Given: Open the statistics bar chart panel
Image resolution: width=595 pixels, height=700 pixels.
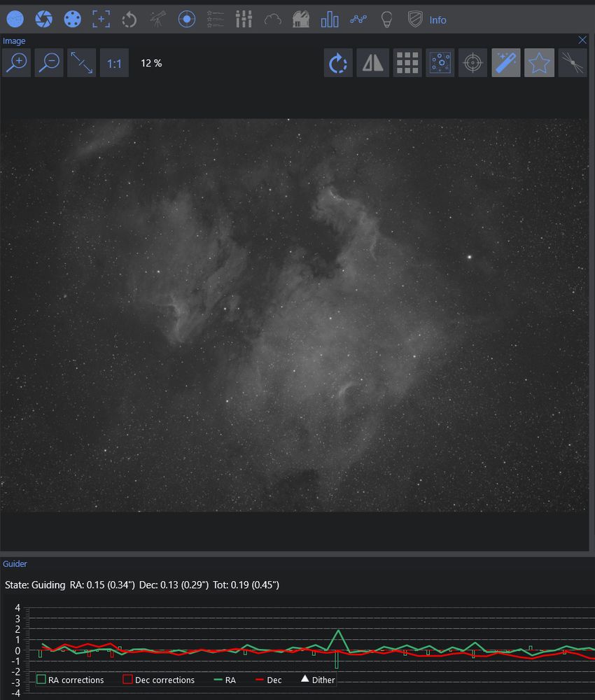Looking at the screenshot, I should point(330,19).
